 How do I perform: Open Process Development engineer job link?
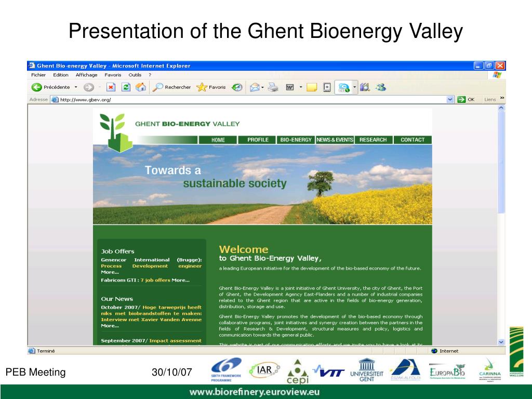pyautogui.click(x=151, y=266)
